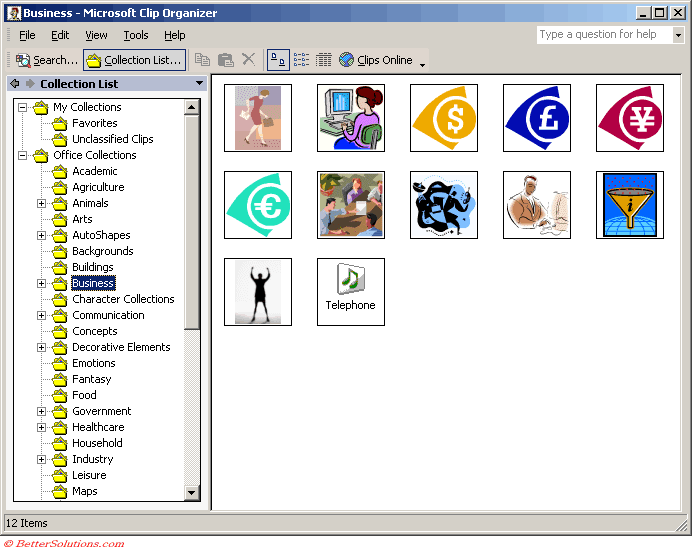Select the Telephone sound clip
692x551 pixels.
tap(351, 292)
